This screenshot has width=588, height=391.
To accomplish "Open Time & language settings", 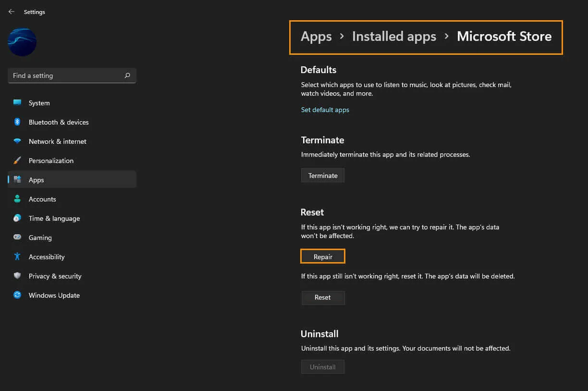I will (x=72, y=218).
